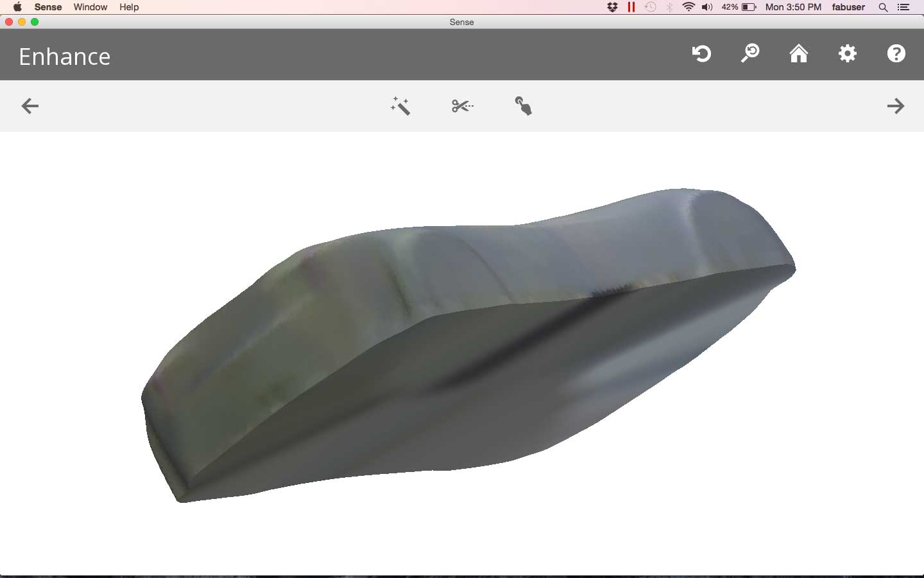Open the Notification Center list icon
Screen dimensions: 924x578
(903, 7)
